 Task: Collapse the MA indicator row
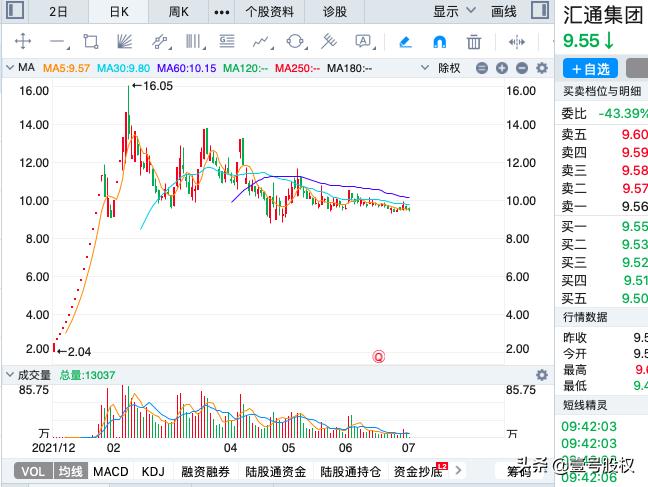click(x=10, y=67)
